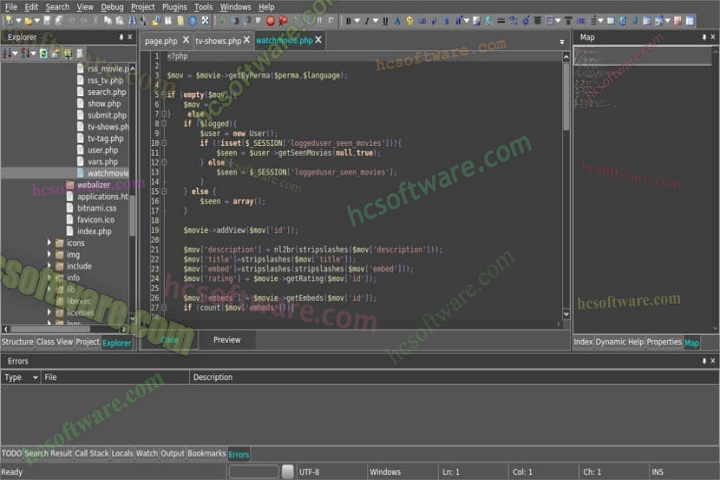Click the UTF-8 encoding in status bar

coord(309,472)
